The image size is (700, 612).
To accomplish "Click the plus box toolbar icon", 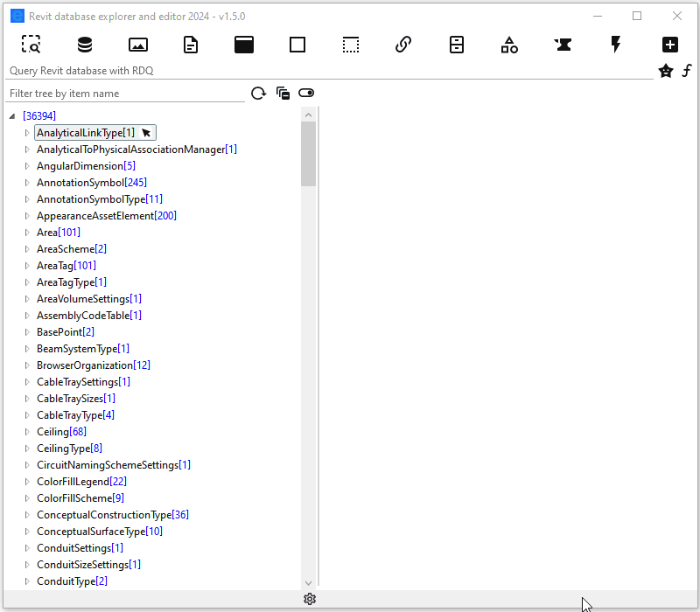I will pos(669,45).
